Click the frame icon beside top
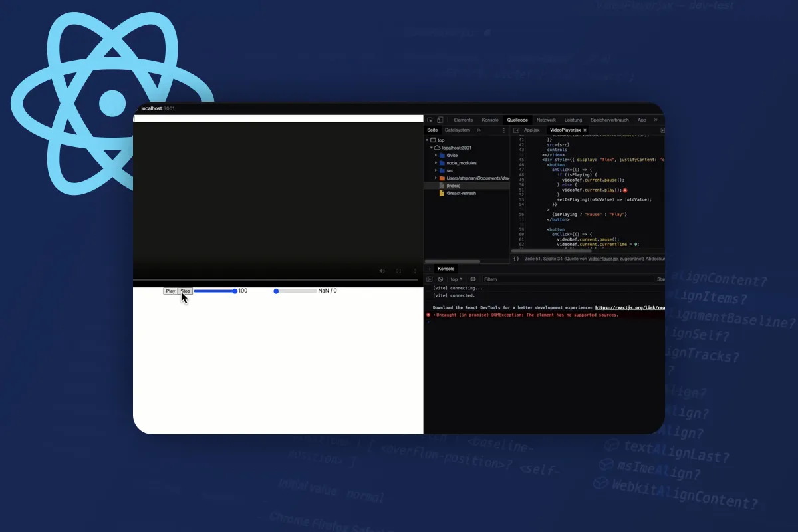The image size is (798, 532). (433, 140)
